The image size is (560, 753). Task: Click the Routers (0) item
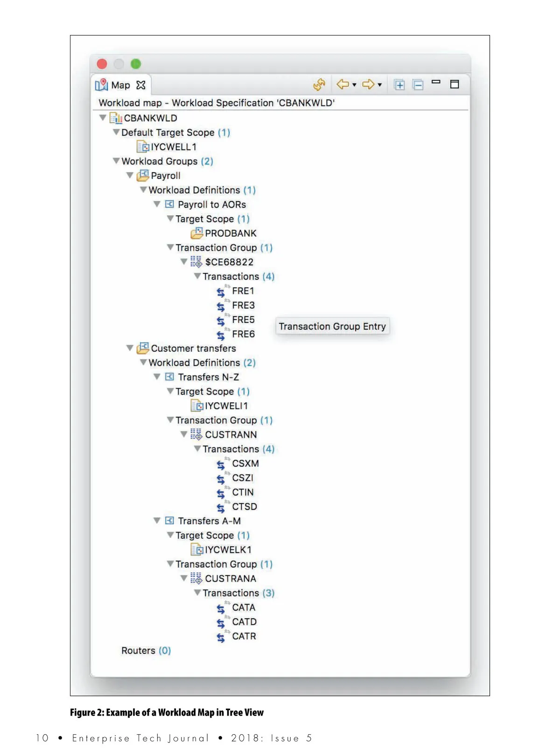click(146, 651)
